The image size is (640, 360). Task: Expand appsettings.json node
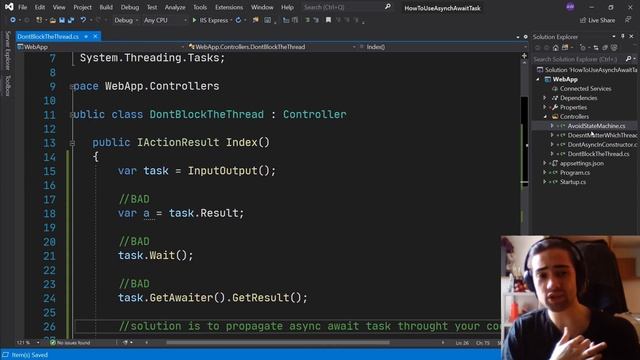point(545,163)
